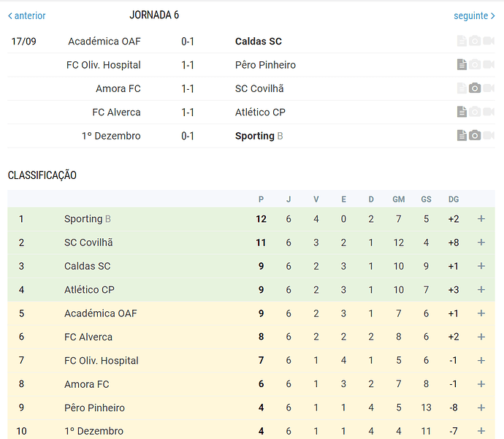This screenshot has height=439, width=504.
Task: Open match report icon for Oliv. Hospital game
Action: pos(462,64)
